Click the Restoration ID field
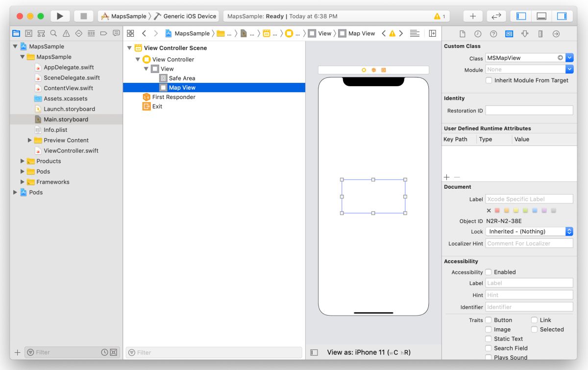Viewport: 588px width, 370px height. [x=529, y=110]
